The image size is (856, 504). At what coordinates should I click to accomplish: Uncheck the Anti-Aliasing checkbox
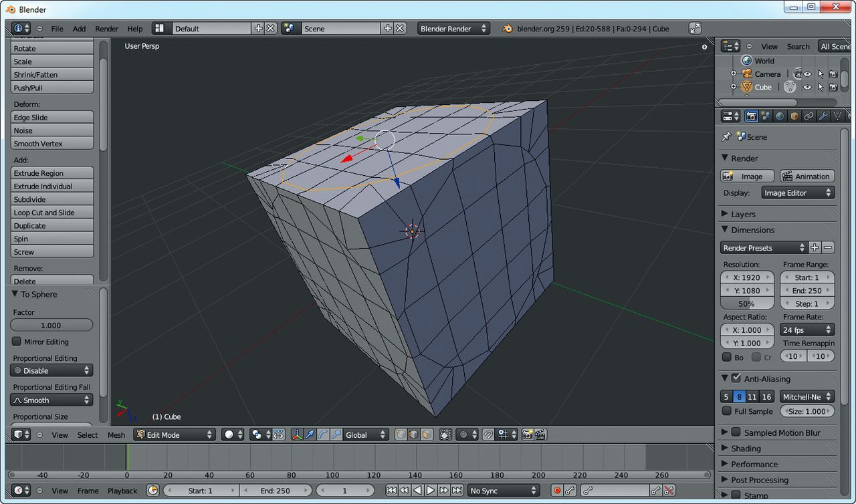click(736, 378)
